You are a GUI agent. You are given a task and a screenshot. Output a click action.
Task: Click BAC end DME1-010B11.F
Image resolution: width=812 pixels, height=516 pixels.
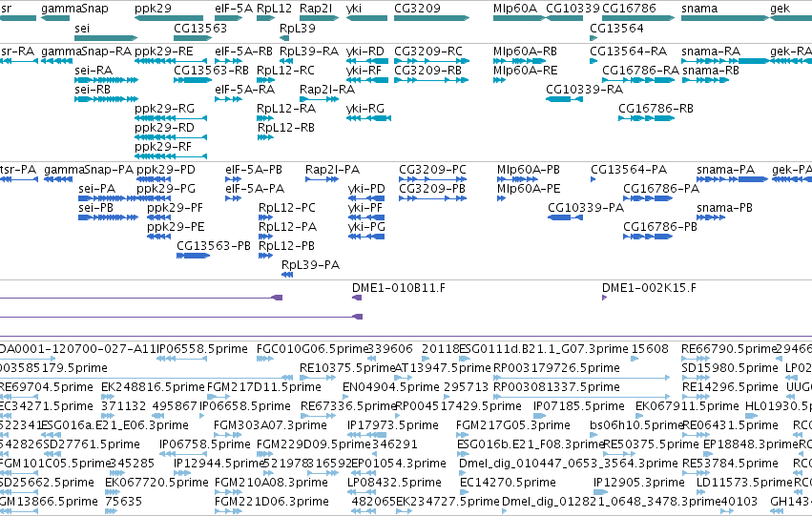coord(398,288)
